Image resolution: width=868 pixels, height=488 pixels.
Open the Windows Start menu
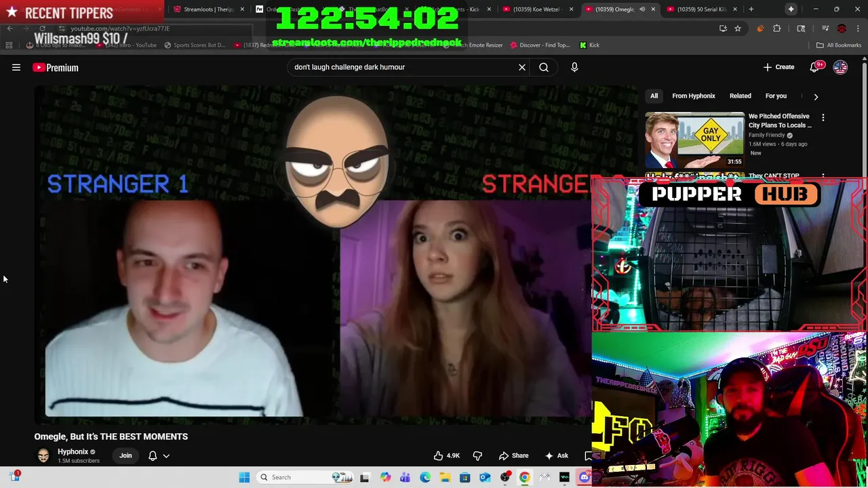[x=244, y=477]
